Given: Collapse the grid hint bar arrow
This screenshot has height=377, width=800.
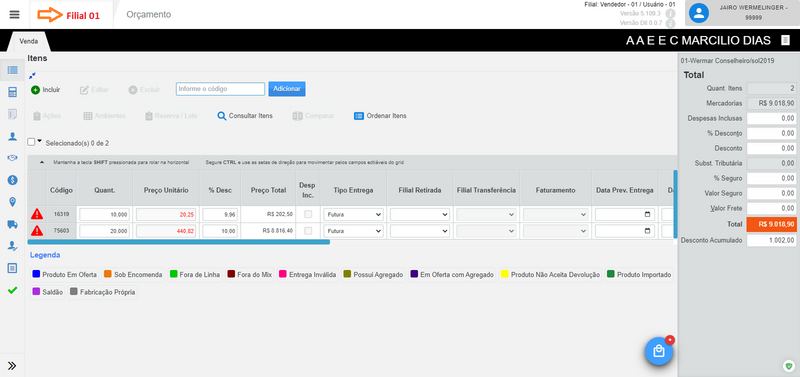Looking at the screenshot, I should tap(42, 163).
